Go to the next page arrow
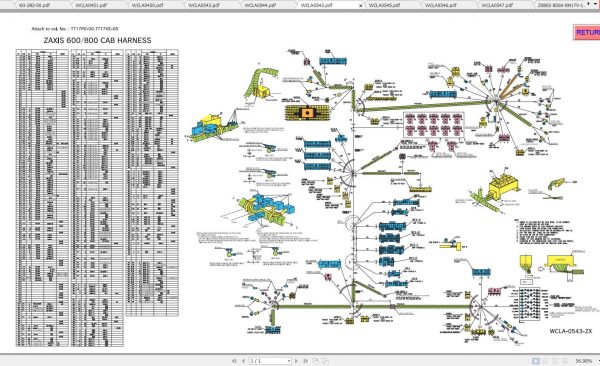600x366 pixels. 296,361
